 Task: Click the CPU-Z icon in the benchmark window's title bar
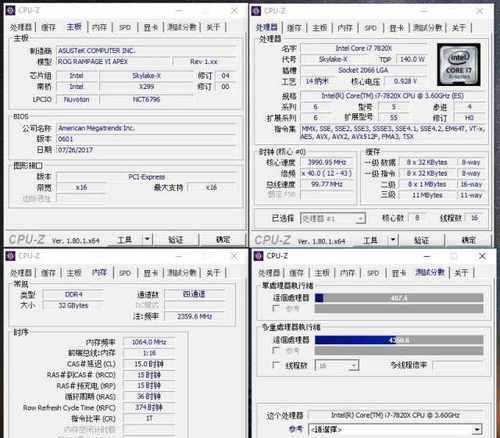tap(259, 256)
